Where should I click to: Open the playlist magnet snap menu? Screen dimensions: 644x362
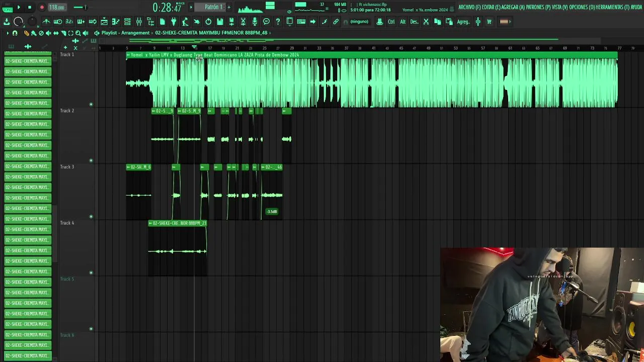click(x=15, y=33)
